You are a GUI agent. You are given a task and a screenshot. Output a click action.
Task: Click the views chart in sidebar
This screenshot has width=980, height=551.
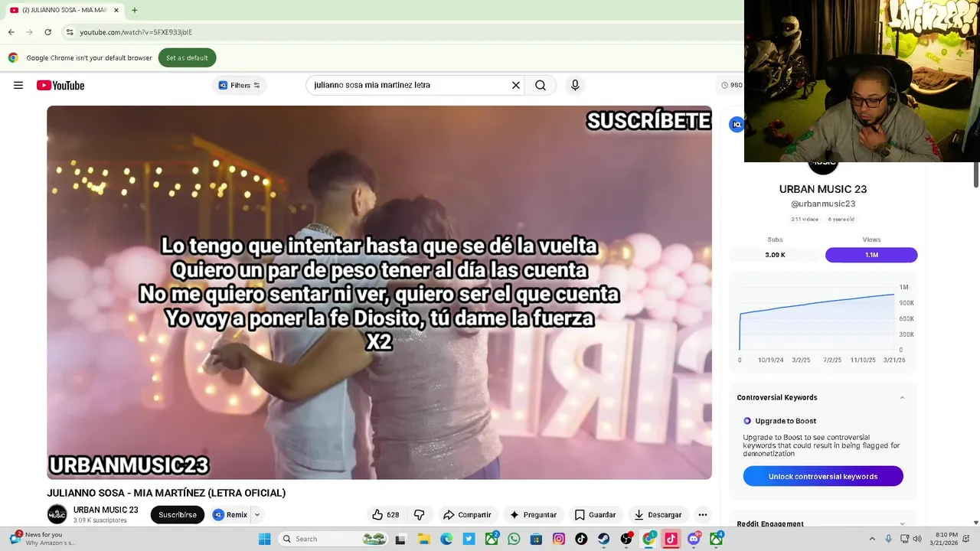coord(823,321)
